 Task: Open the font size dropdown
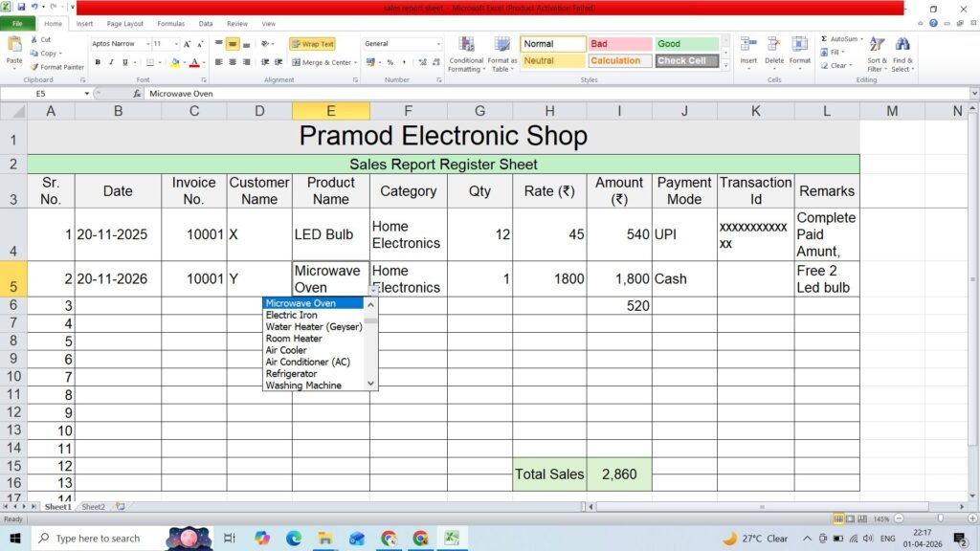[176, 44]
